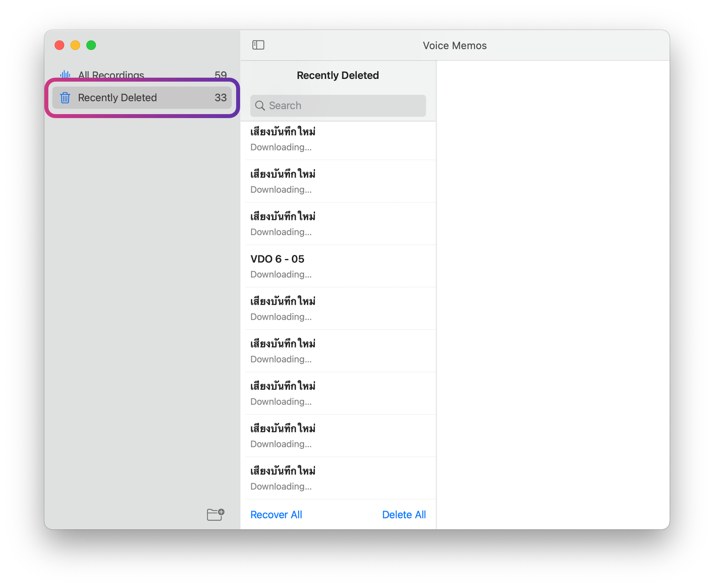Click the 59 count beside All Recordings
This screenshot has width=714, height=588.
[220, 74]
